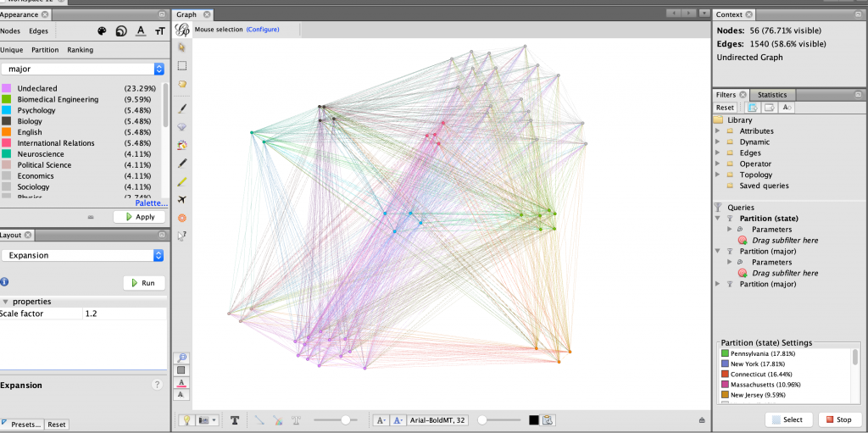Switch to the Statistics tab

click(771, 95)
